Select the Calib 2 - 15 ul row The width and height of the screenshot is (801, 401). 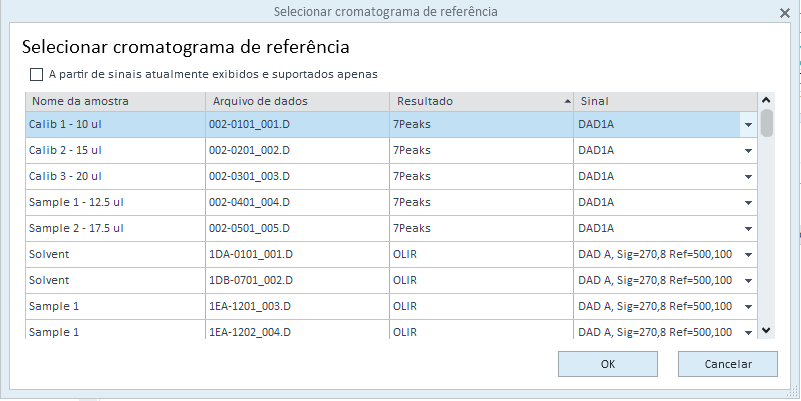tap(391, 151)
